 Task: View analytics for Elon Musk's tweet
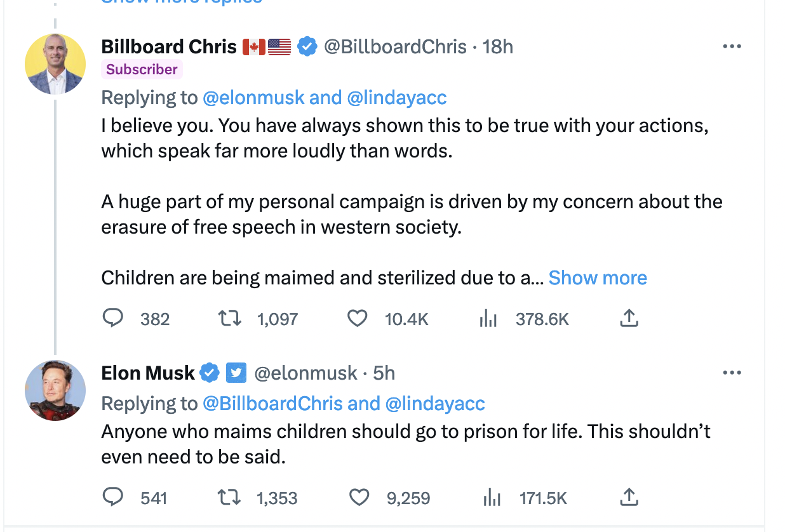[x=490, y=498]
